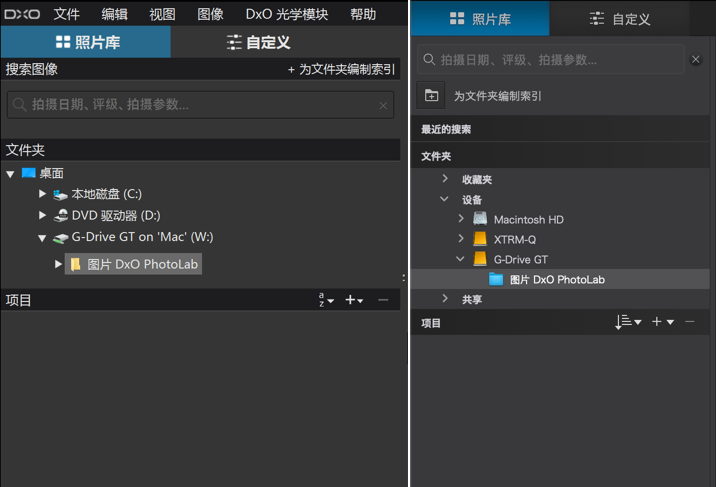Collapse G-Drive GT node in Mac tree

(x=460, y=258)
